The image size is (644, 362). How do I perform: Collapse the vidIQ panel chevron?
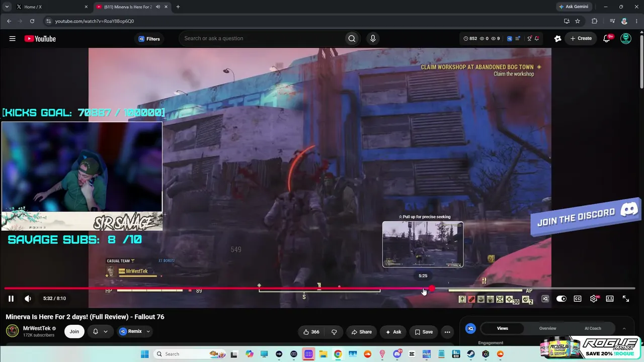624,328
